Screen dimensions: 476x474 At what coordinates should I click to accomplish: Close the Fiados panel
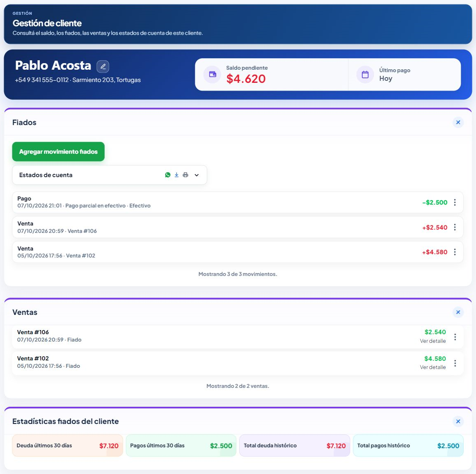click(458, 122)
